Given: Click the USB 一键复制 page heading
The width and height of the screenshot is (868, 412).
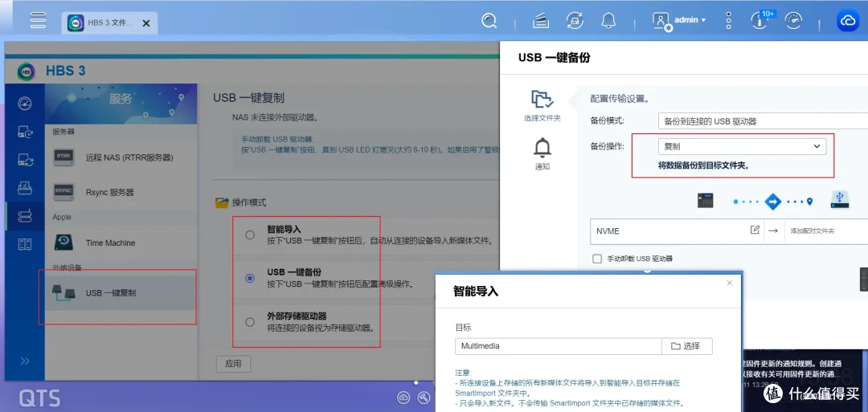Looking at the screenshot, I should (248, 98).
